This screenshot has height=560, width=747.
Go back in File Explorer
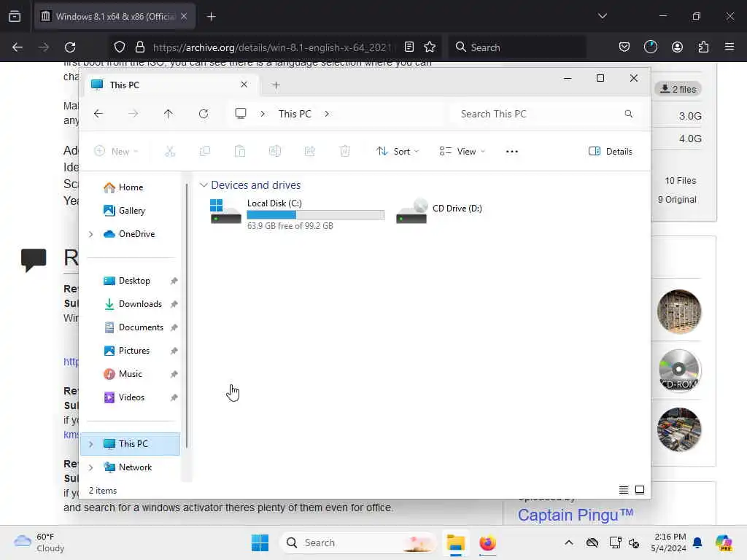(x=98, y=114)
